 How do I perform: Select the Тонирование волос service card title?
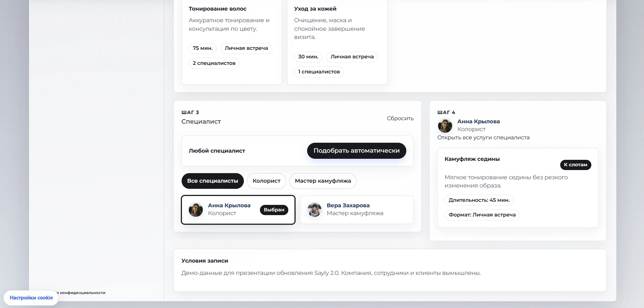pyautogui.click(x=218, y=9)
